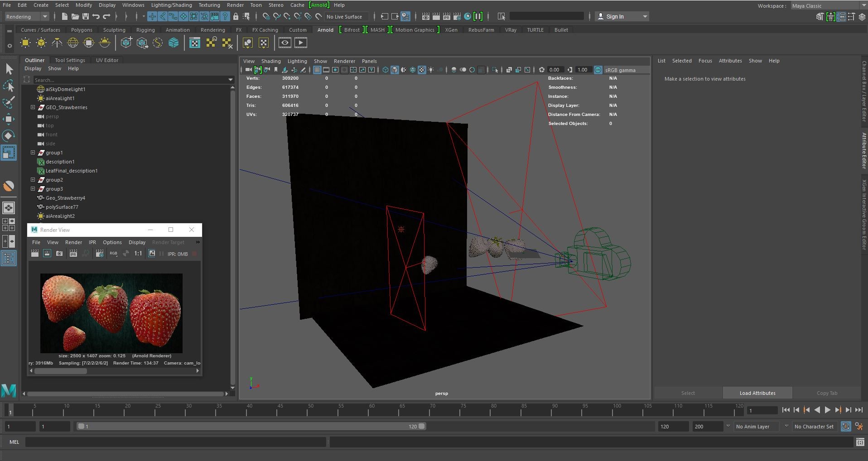This screenshot has height=461, width=868.
Task: Expand the GEO_Strawberries group
Action: (33, 107)
